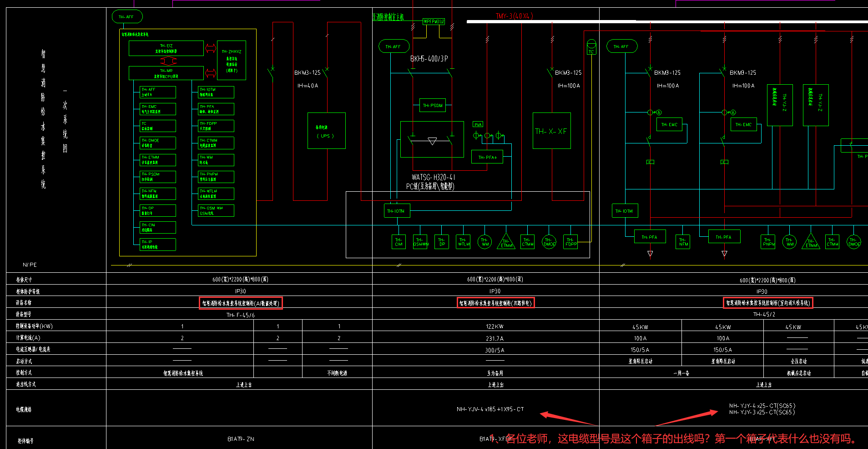Select the TH-IP module box
Image resolution: width=868 pixels, height=449 pixels.
click(x=157, y=245)
